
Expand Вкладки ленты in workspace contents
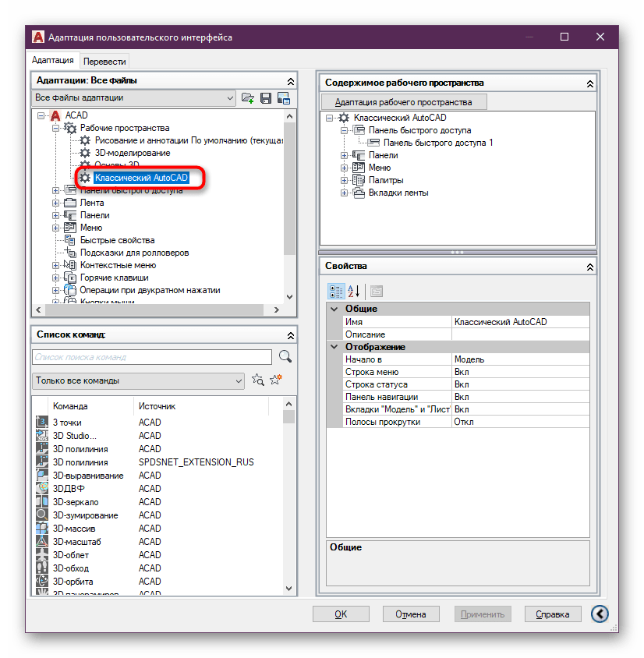coord(344,193)
